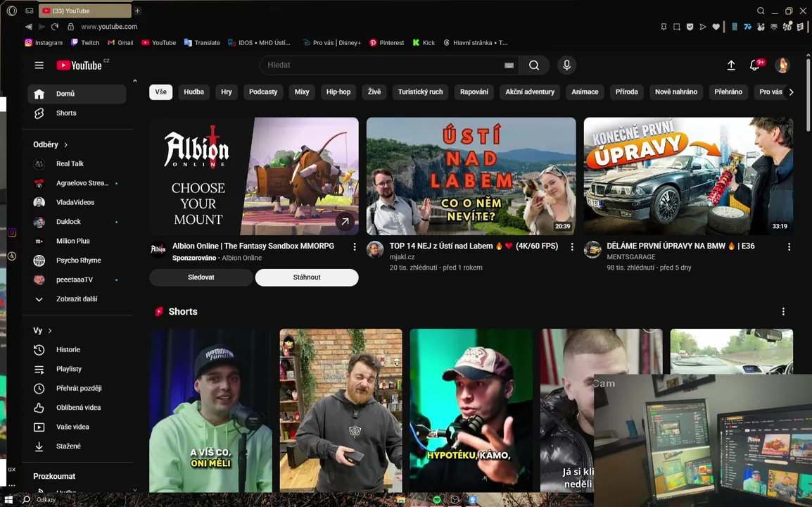Open Milion Plus channel
This screenshot has height=507, width=812.
77,241
